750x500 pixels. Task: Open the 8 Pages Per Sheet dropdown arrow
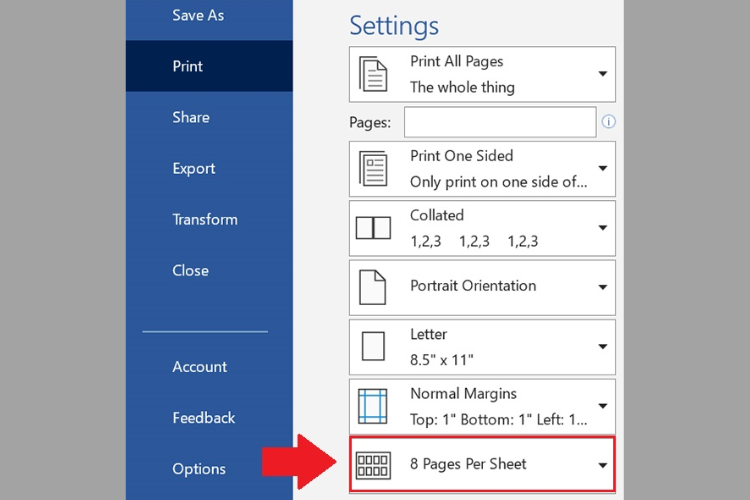click(x=603, y=465)
